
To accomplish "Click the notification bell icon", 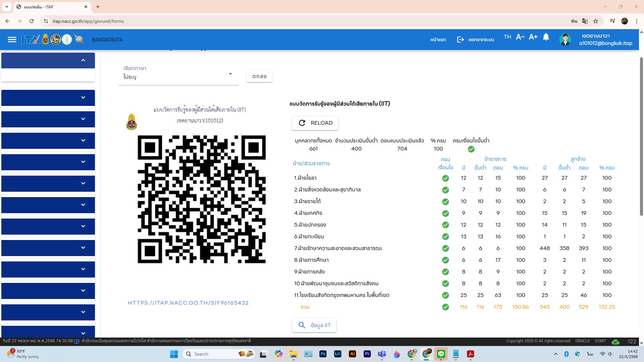I will (546, 37).
